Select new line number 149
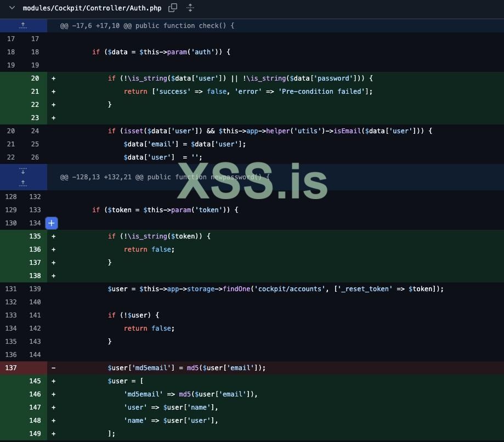The width and height of the screenshot is (504, 442). (x=35, y=434)
